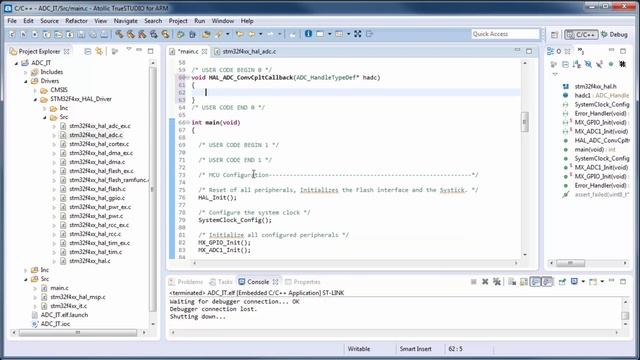The width and height of the screenshot is (640, 360).
Task: Click the fifth hammer build icon
Action: [165, 34]
